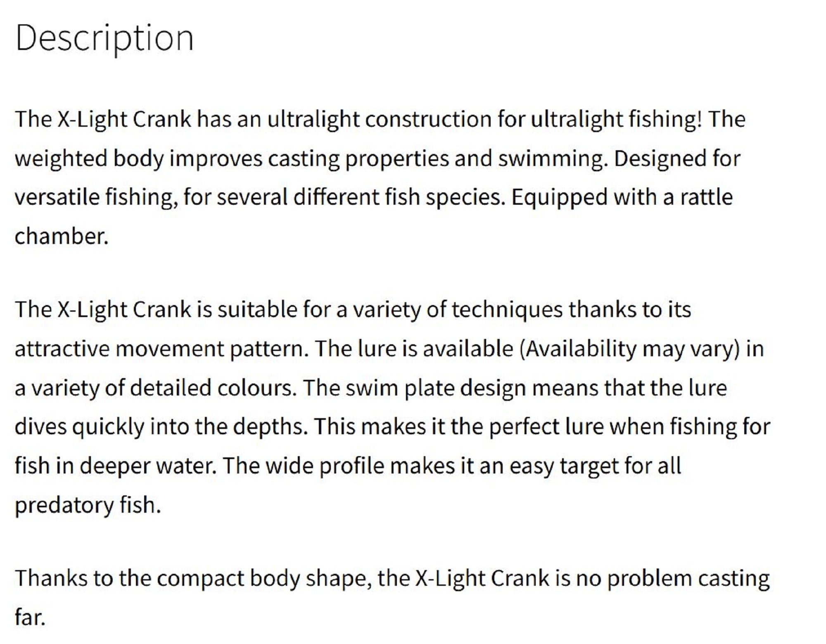Viewport: 826px width, 644px height.
Task: Click the word "rattle"
Action: point(706,197)
